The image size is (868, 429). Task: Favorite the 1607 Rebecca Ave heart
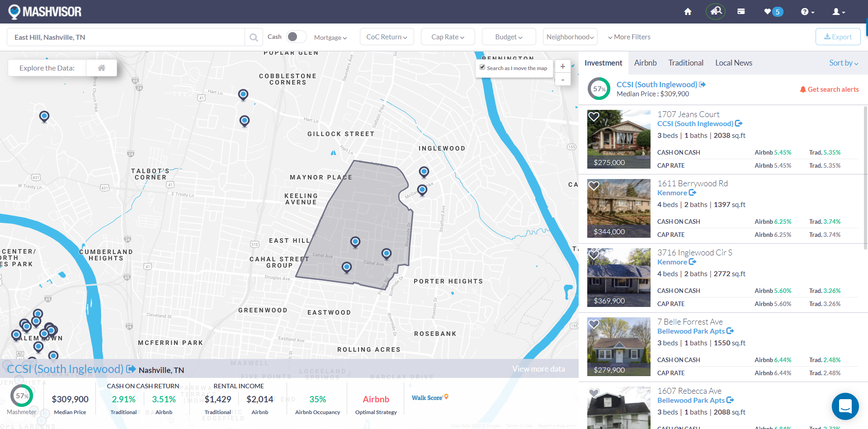coord(594,393)
